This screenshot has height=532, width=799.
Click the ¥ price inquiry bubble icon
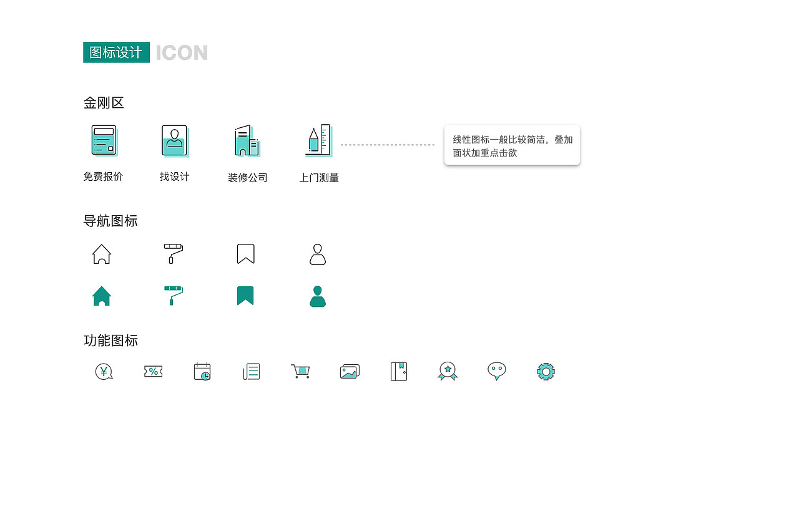103,371
